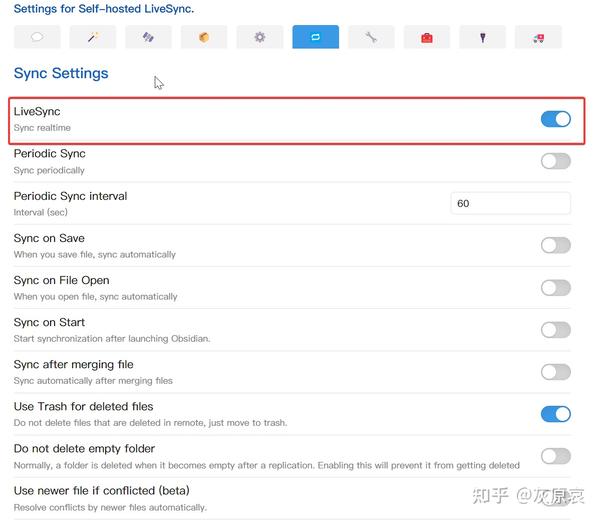Open the magic wand setup wizard tab
The width and height of the screenshot is (600, 520).
pos(93,37)
